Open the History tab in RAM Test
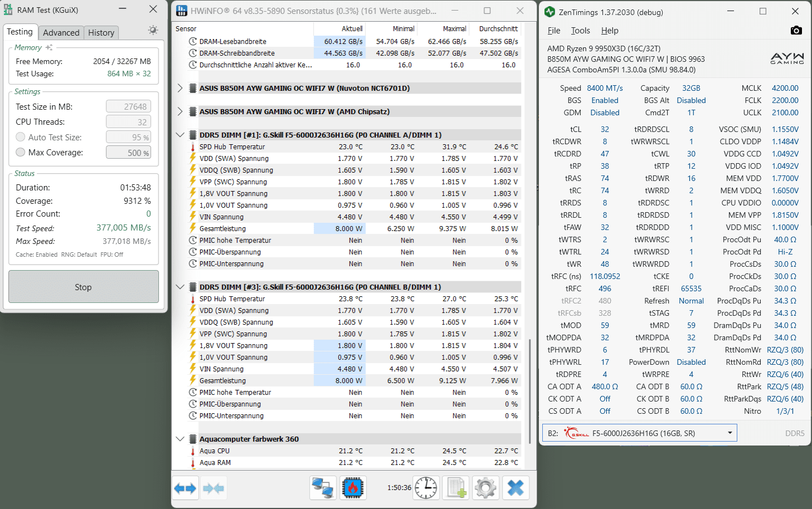This screenshot has width=812, height=509. 101,33
